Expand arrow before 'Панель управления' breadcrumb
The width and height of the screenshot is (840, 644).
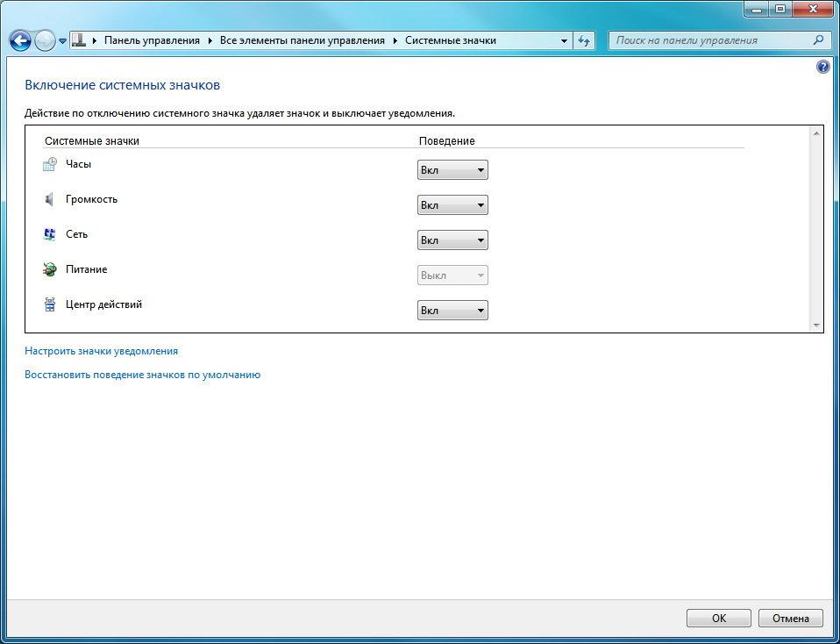[95, 40]
